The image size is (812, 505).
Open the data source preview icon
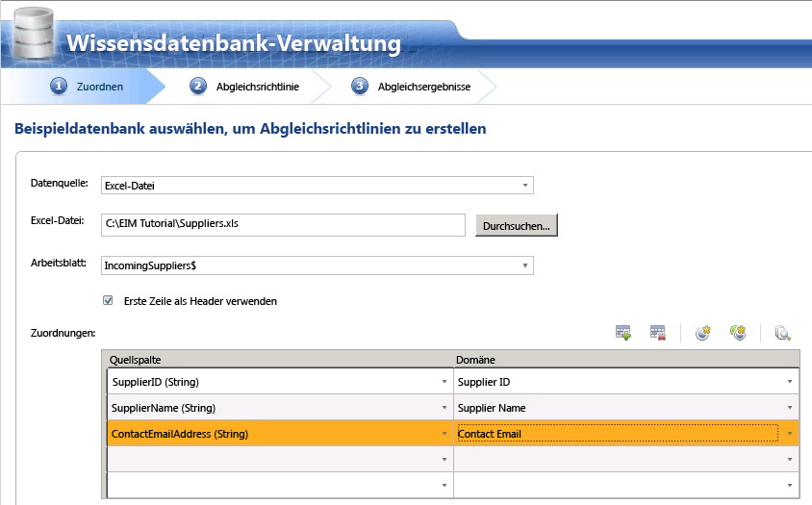pos(782,333)
